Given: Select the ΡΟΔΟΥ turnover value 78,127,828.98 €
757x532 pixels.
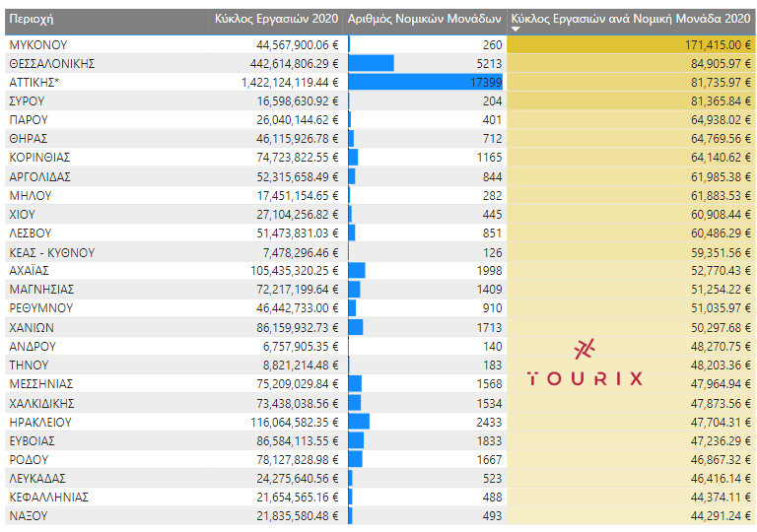Looking at the screenshot, I should click(x=295, y=459).
